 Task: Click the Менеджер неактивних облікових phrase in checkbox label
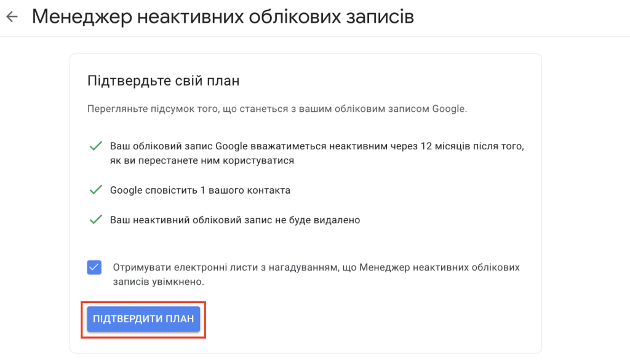(x=439, y=267)
